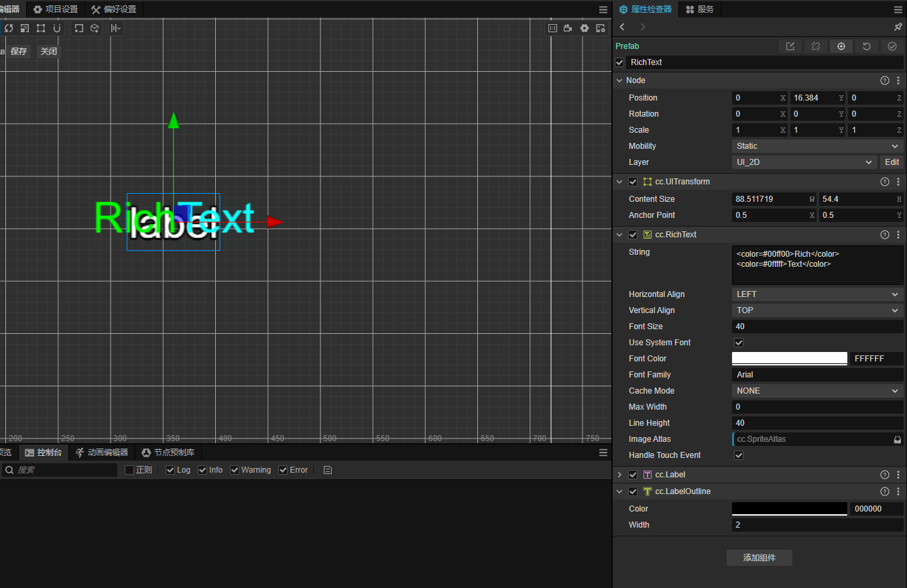Revert the prefab changes

coord(867,46)
